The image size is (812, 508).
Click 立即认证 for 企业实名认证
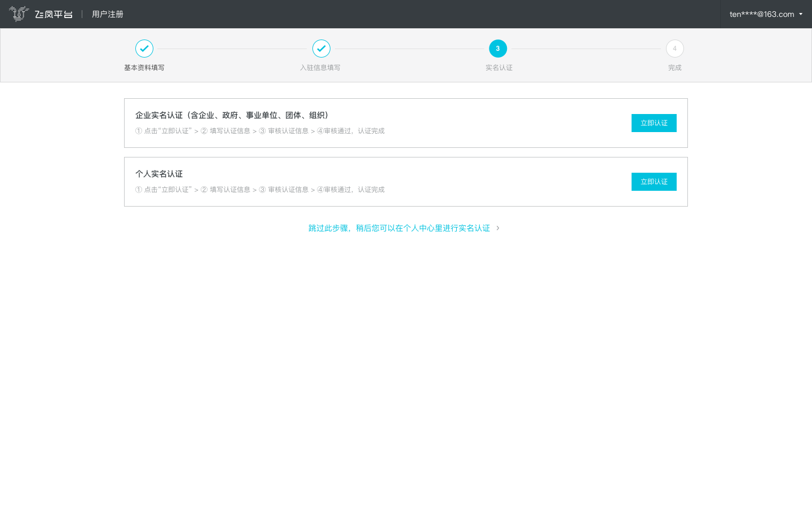coord(654,123)
